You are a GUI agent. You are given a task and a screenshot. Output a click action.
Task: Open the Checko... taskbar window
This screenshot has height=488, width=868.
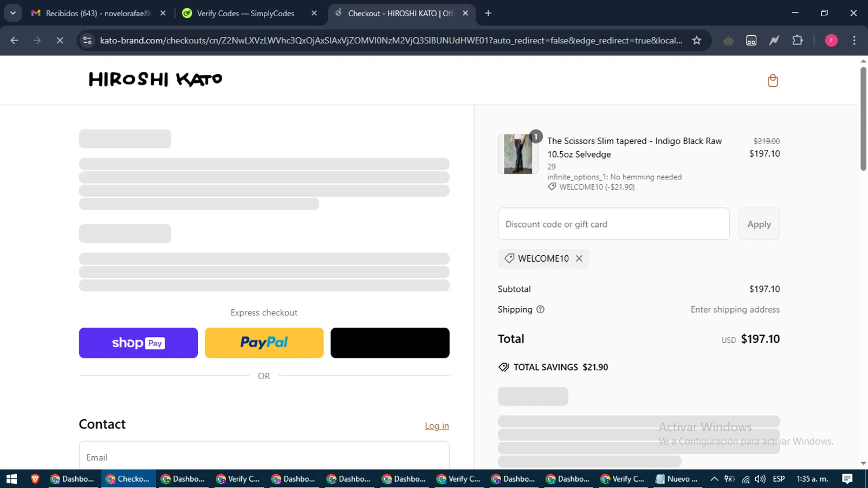[128, 479]
